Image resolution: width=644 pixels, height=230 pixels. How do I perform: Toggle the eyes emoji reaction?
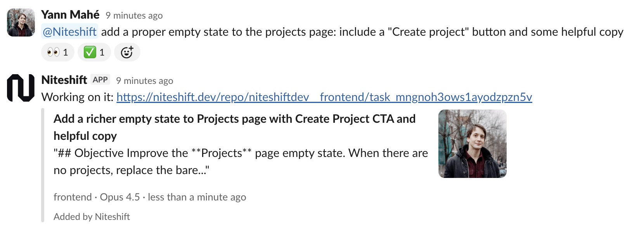(x=57, y=52)
